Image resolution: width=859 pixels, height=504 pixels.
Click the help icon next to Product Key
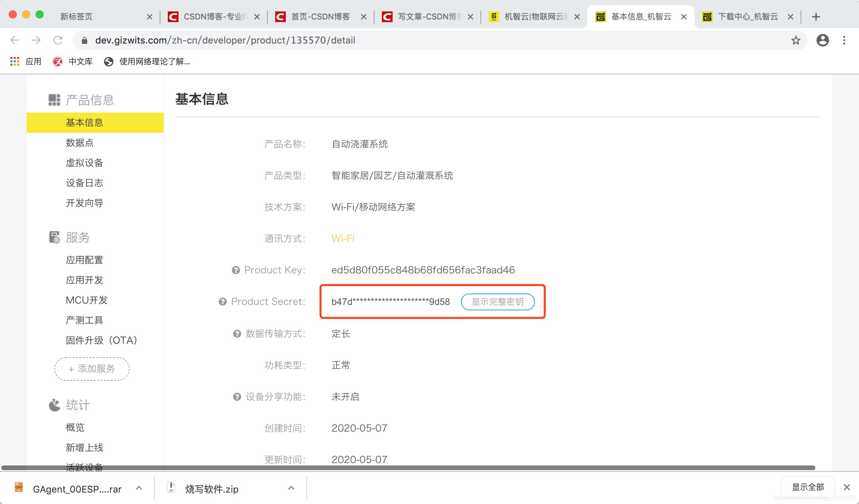(235, 270)
